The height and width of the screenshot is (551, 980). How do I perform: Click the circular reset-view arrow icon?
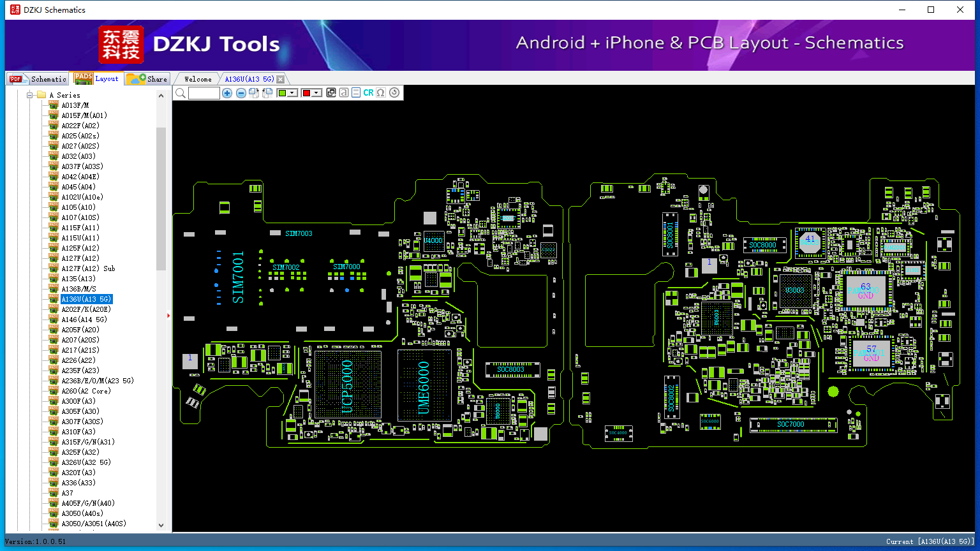(394, 93)
